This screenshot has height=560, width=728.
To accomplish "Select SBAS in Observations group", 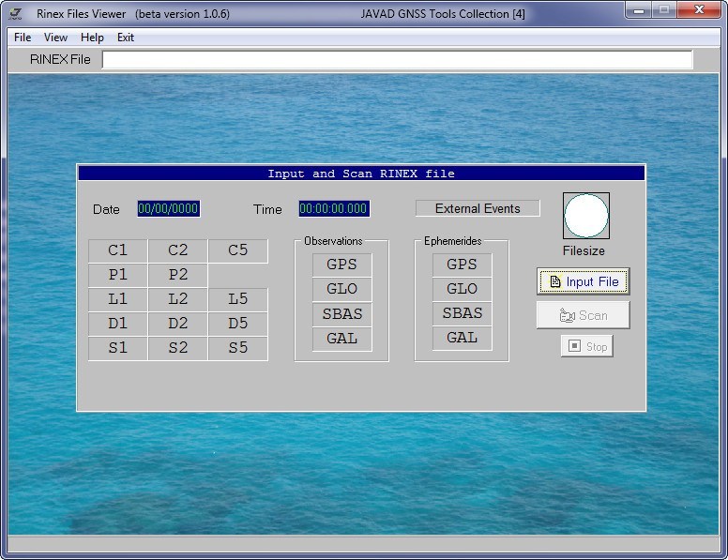I will (x=341, y=314).
